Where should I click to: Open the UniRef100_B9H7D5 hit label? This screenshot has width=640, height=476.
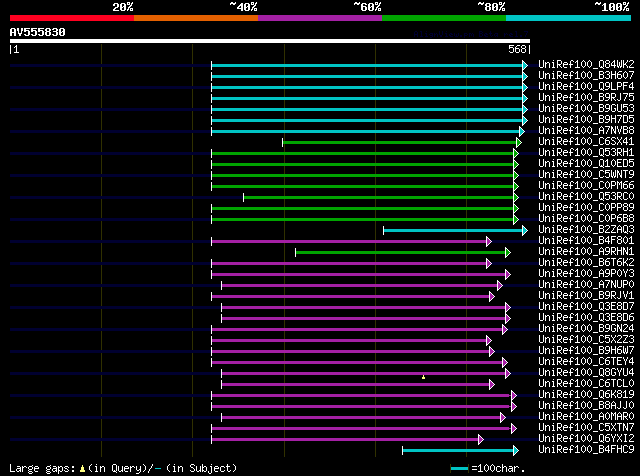coord(586,119)
